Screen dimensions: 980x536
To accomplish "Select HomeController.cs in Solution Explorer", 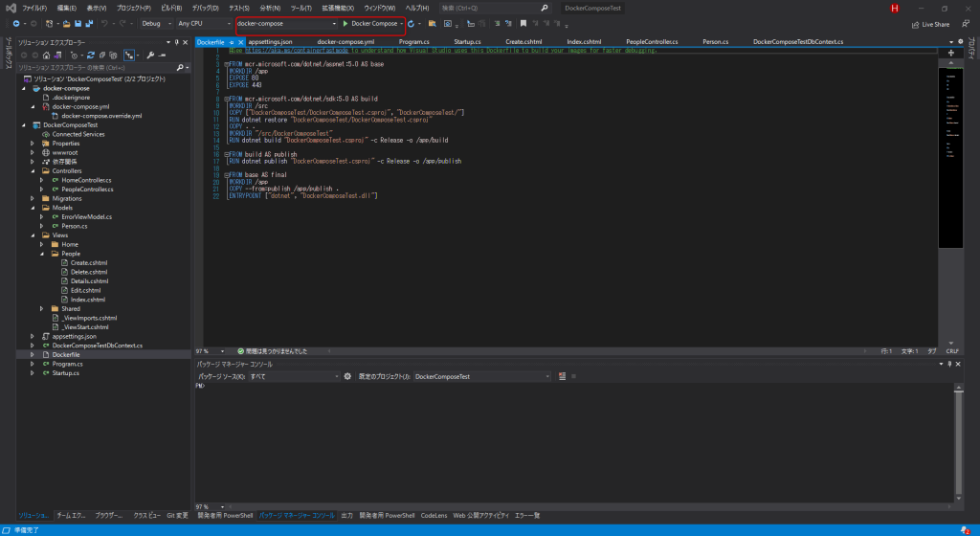I will tap(86, 180).
